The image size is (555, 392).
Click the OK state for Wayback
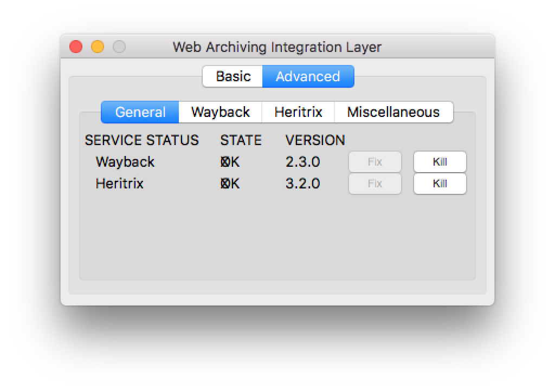pyautogui.click(x=230, y=162)
